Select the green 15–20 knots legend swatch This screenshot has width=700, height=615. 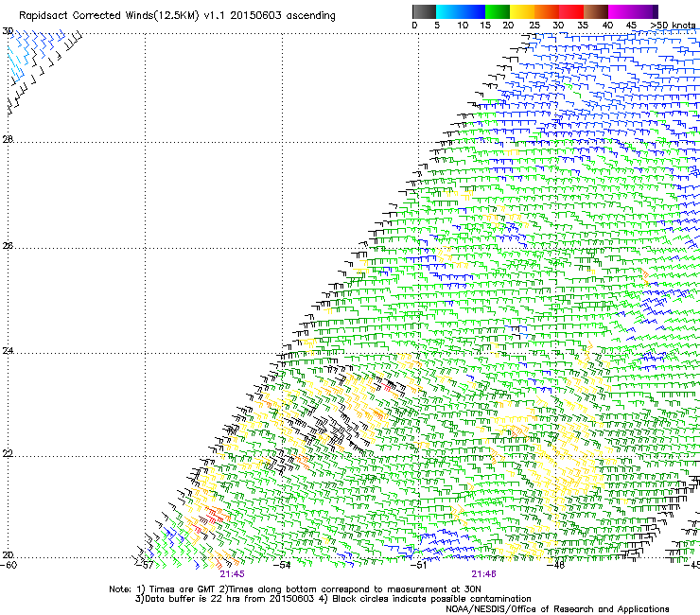click(x=498, y=11)
